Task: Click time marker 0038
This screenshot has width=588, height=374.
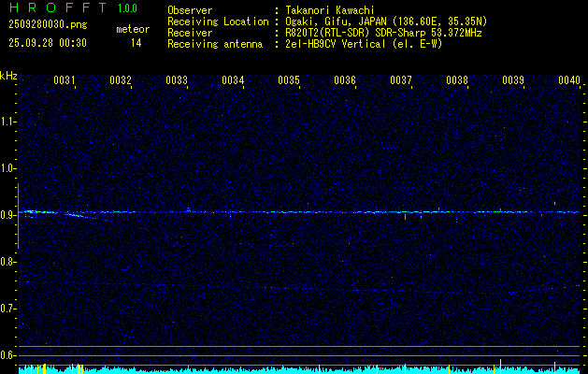Action: pos(457,80)
